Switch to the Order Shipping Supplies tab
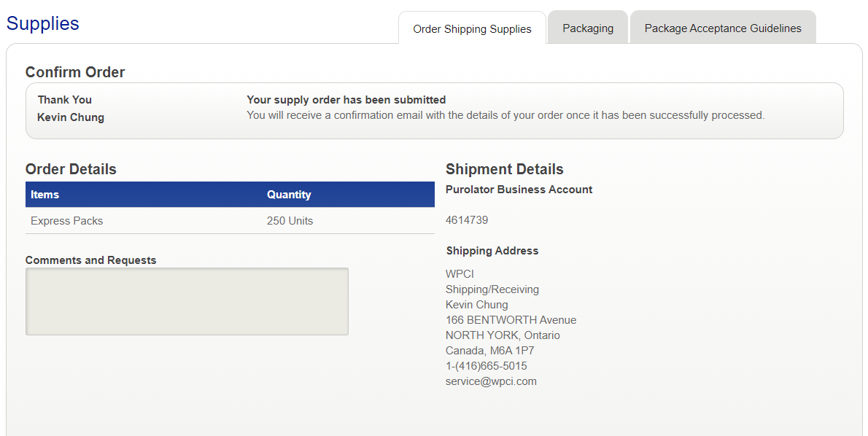868x436 pixels. click(472, 29)
